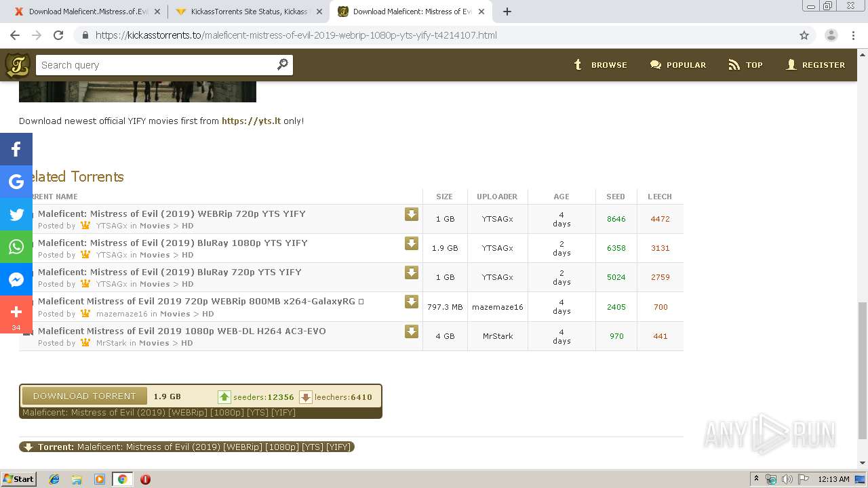
Task: Sort torrents by AGE column header
Action: pos(561,197)
